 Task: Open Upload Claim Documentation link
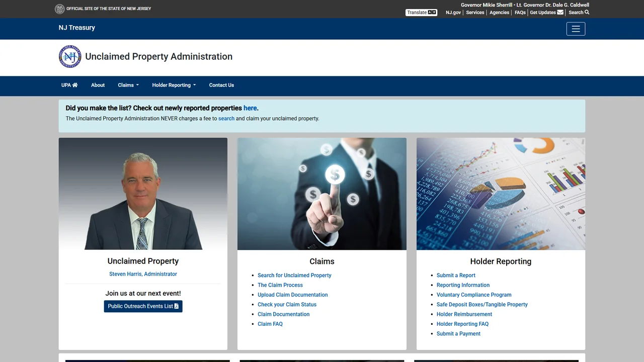tap(292, 295)
